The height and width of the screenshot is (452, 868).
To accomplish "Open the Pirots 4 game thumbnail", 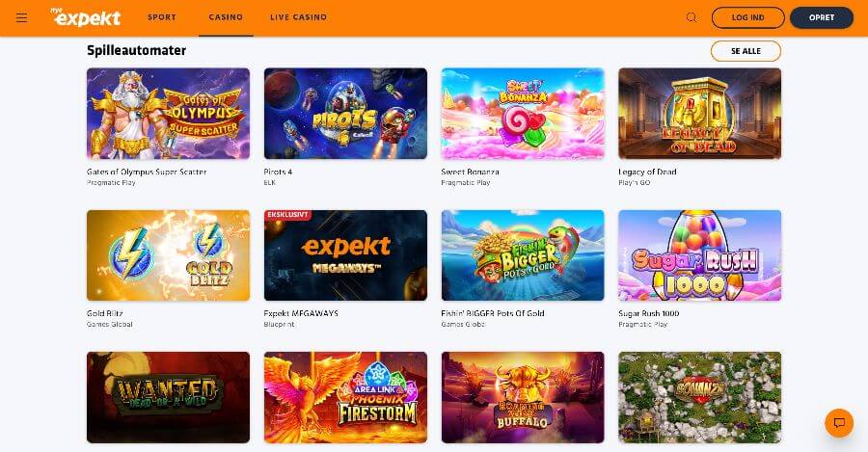I will tap(345, 114).
